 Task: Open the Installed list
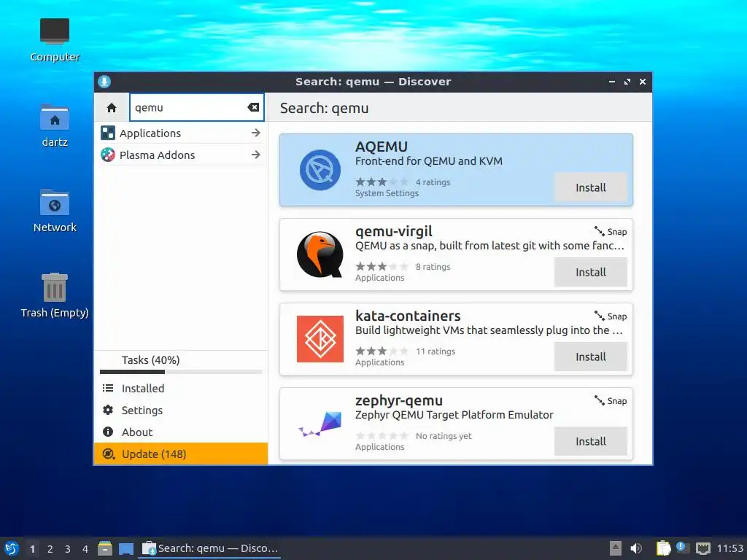(x=181, y=389)
